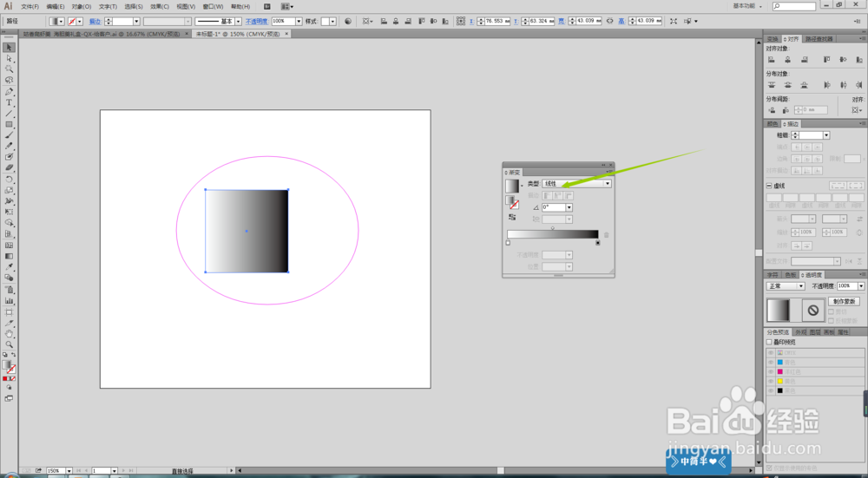Select the Rotate tool
This screenshot has height=478, width=868.
(9, 180)
